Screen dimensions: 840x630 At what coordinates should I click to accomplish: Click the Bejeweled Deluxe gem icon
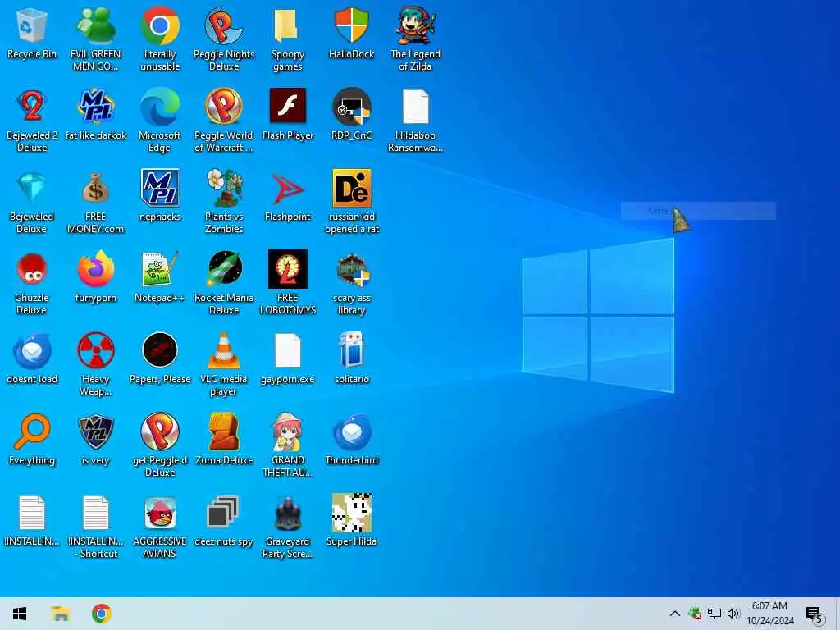tap(32, 188)
